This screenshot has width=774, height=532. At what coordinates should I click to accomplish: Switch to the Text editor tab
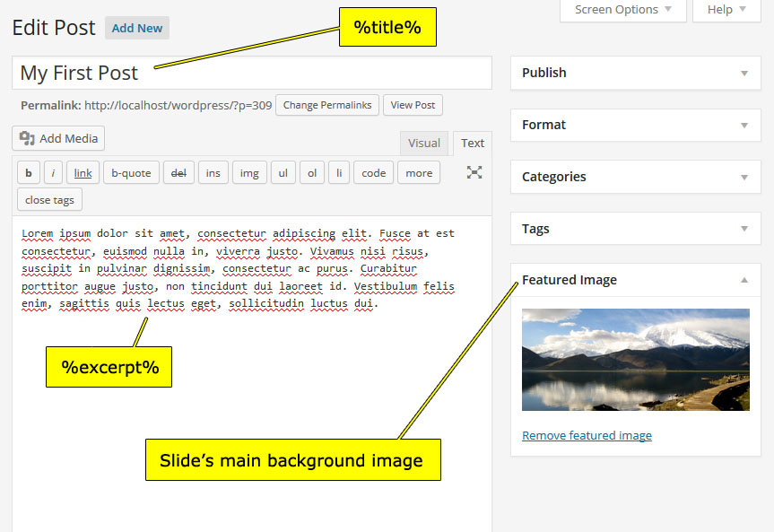(473, 143)
